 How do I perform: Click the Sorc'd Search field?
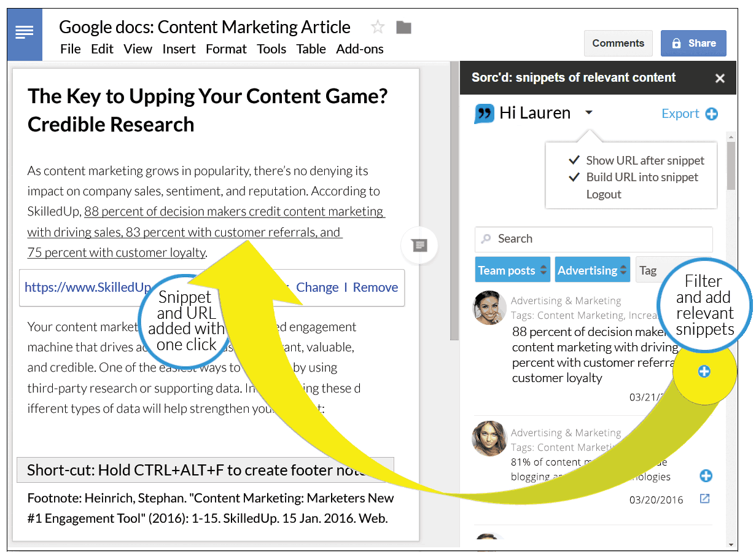point(594,239)
